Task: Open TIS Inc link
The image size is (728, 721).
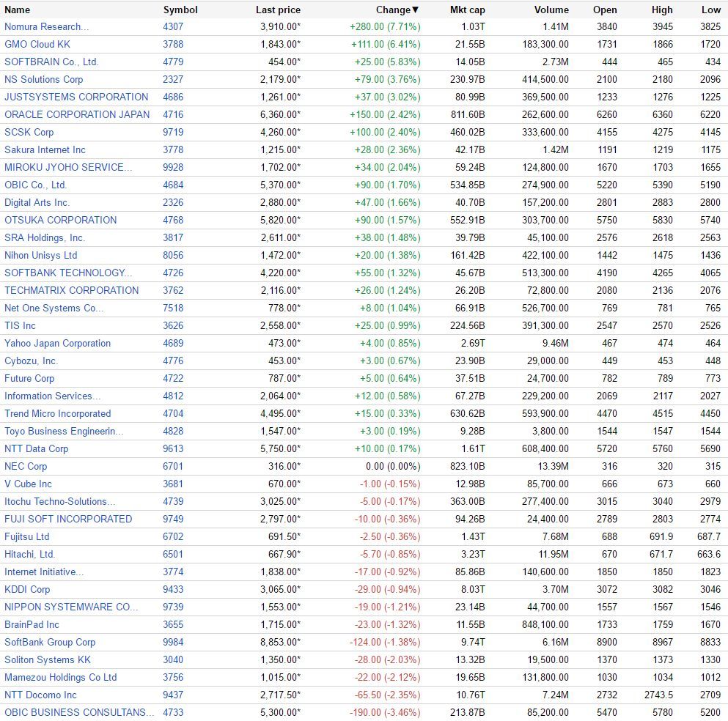Action: [x=20, y=326]
